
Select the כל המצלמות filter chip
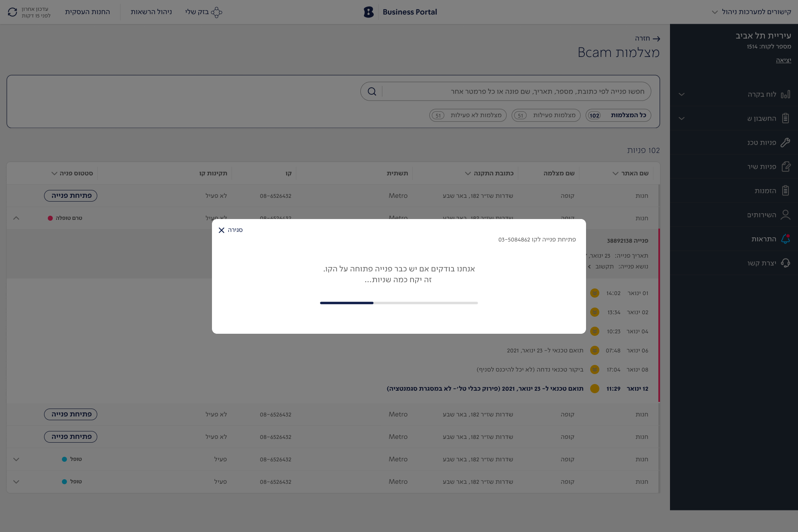[618, 115]
